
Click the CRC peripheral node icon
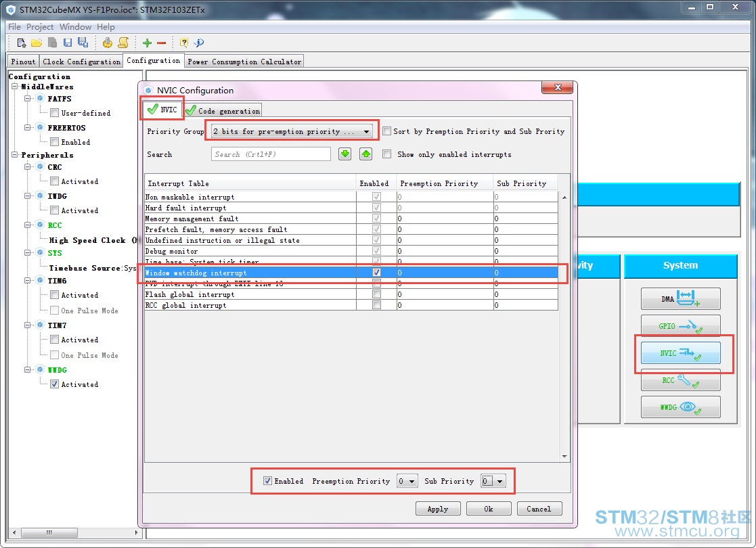point(41,166)
